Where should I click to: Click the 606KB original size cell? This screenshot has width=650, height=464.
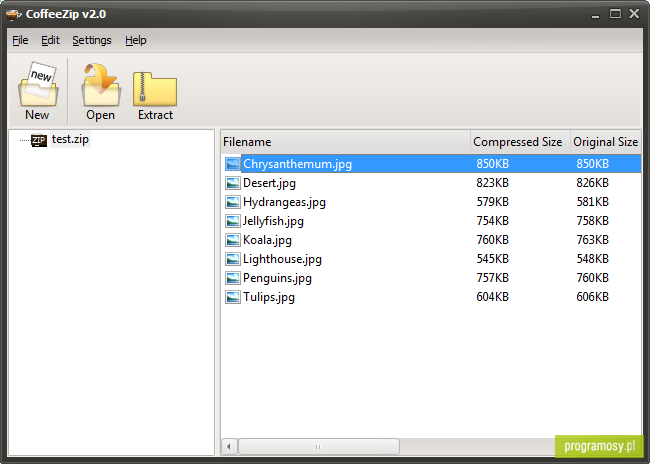click(x=592, y=297)
